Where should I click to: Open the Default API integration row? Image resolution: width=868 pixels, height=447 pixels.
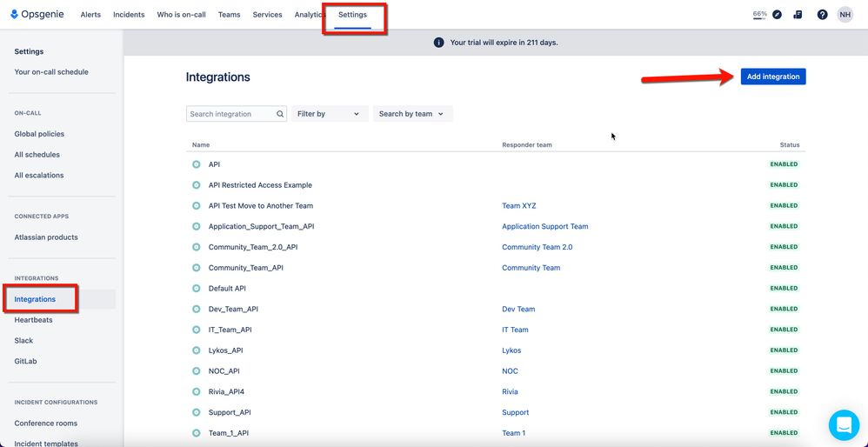coord(496,288)
